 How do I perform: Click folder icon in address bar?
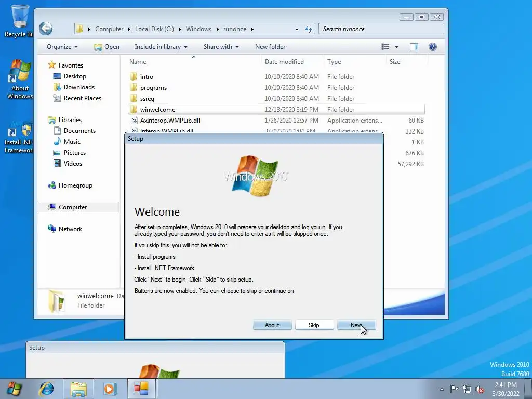(x=79, y=29)
